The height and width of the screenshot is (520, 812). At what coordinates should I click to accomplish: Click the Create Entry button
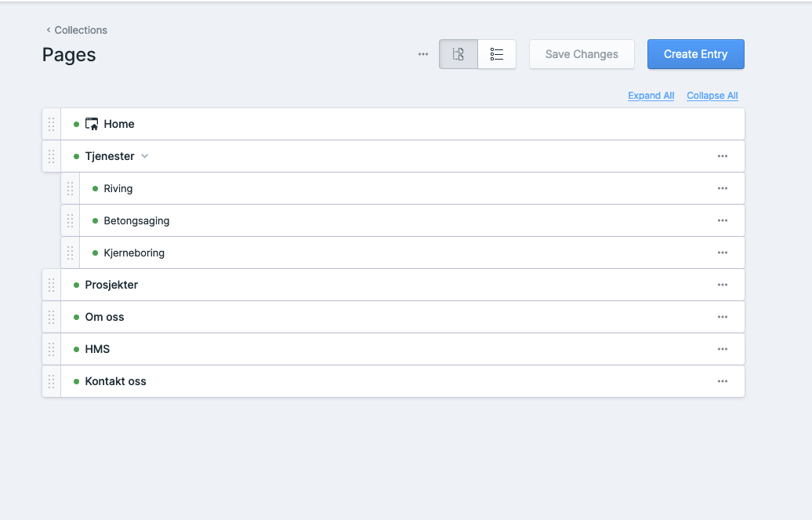(x=695, y=54)
